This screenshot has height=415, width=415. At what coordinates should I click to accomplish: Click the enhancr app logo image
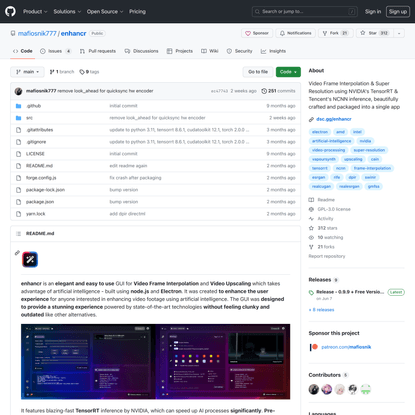coord(30,259)
